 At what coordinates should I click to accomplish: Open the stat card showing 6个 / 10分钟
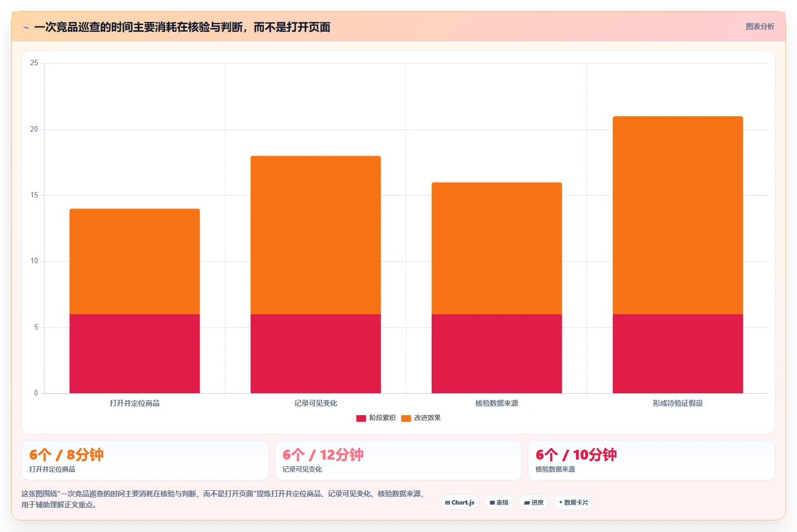click(x=652, y=460)
